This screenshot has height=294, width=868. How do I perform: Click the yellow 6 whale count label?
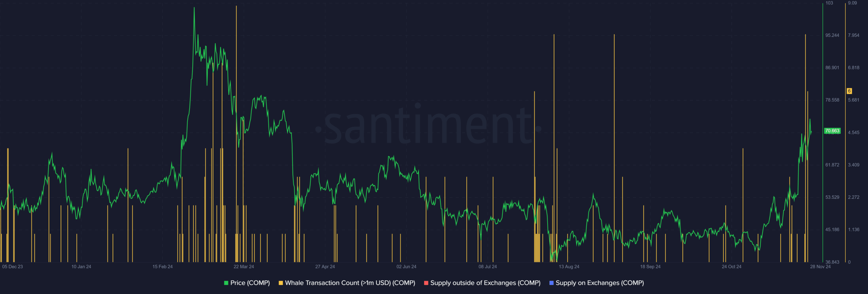click(x=849, y=91)
